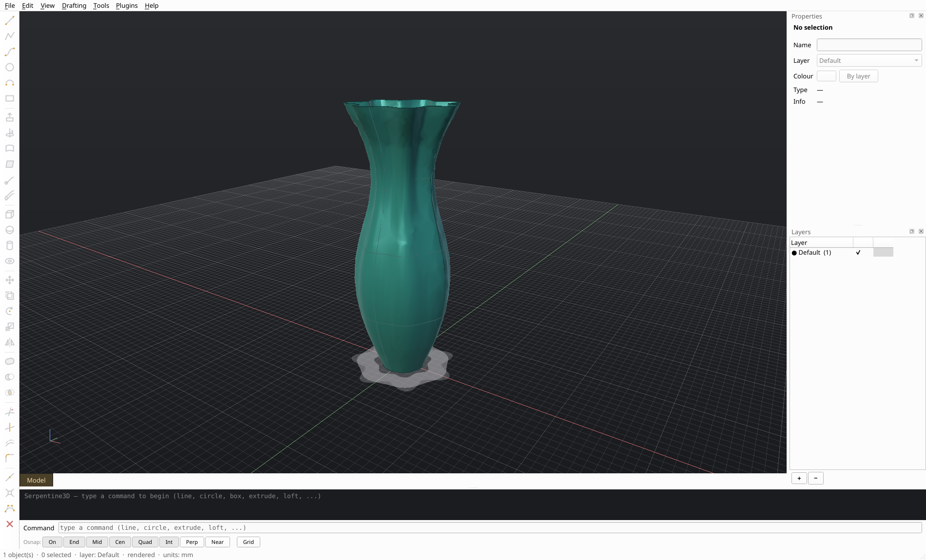Activate the Sweep tool
This screenshot has height=560, width=926.
pos(10,181)
